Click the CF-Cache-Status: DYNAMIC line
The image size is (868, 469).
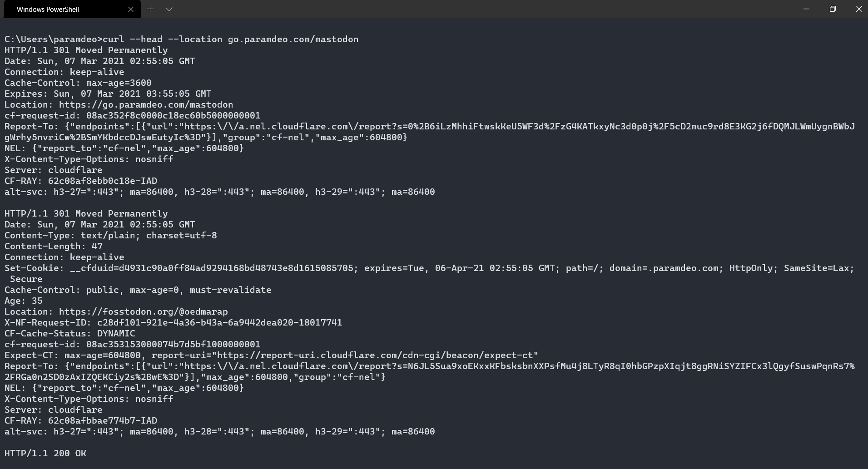(x=70, y=334)
